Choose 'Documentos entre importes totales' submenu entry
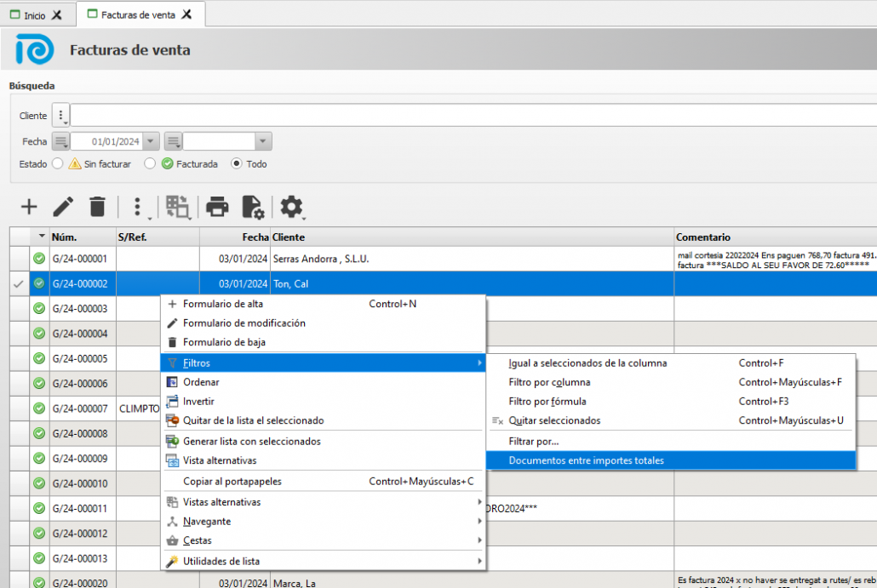The height and width of the screenshot is (588, 877). (586, 460)
